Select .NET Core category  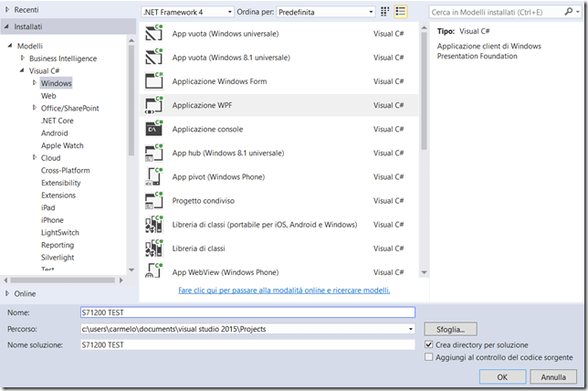[57, 121]
